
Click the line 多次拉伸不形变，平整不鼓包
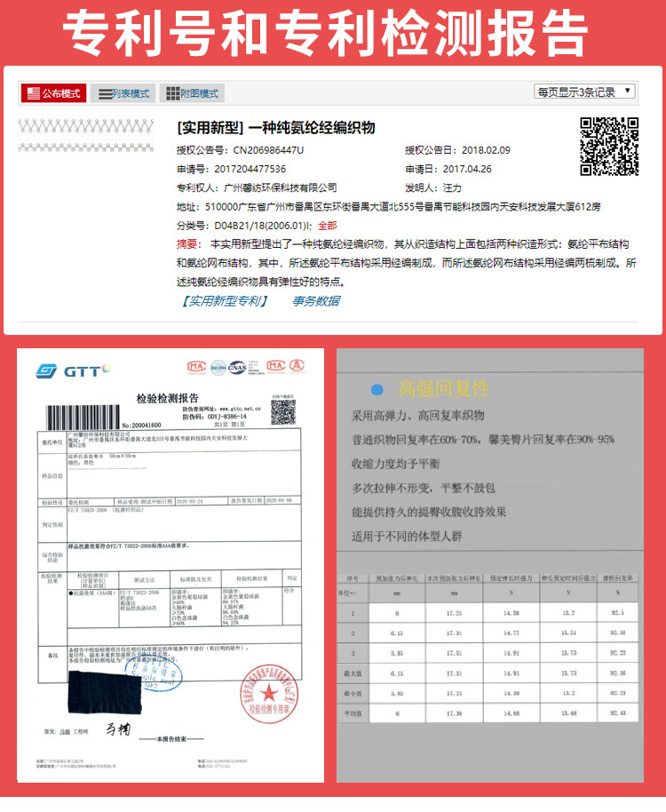click(x=424, y=488)
